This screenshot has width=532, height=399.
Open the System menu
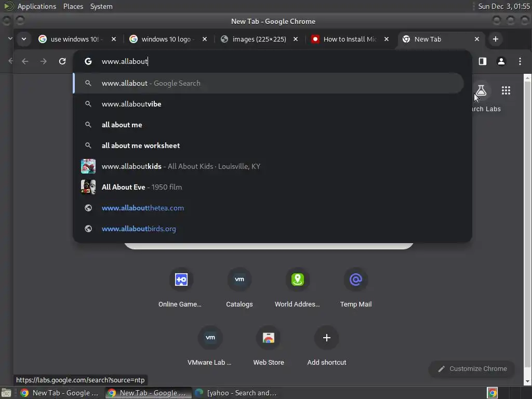(x=101, y=6)
